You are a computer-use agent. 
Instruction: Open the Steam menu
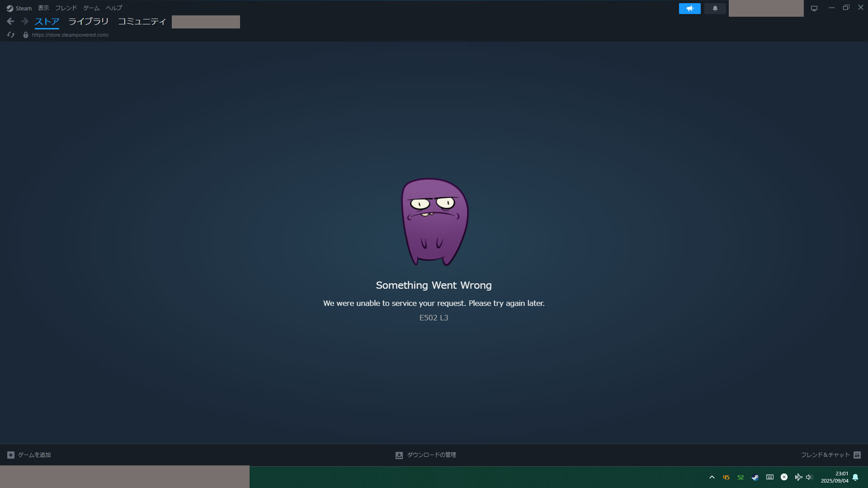click(x=19, y=8)
